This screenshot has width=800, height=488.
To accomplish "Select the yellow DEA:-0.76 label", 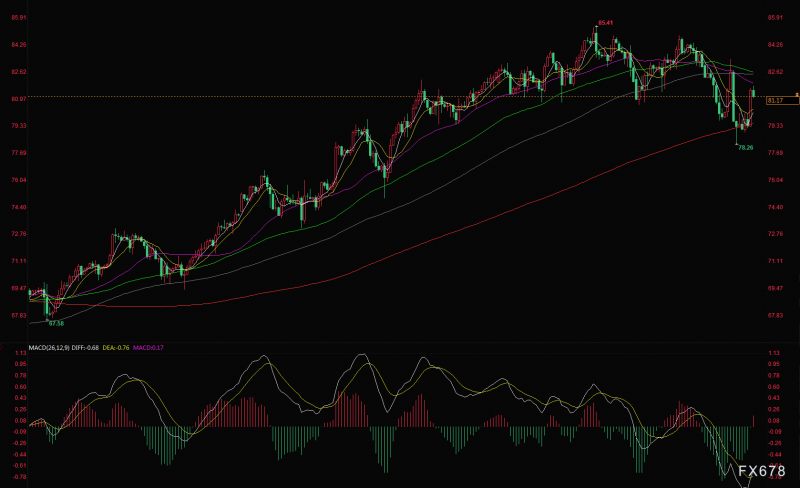I will point(116,348).
